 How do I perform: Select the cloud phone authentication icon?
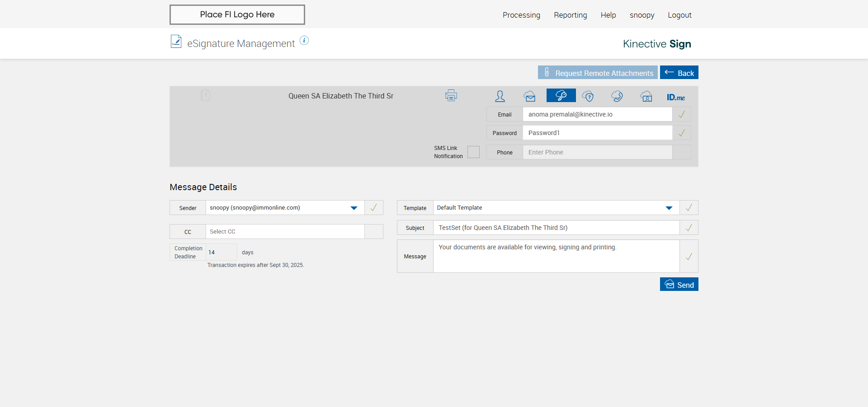point(617,96)
